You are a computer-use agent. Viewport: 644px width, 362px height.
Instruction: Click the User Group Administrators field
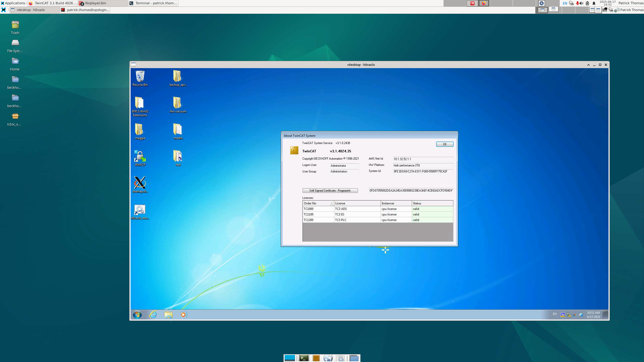coord(344,171)
